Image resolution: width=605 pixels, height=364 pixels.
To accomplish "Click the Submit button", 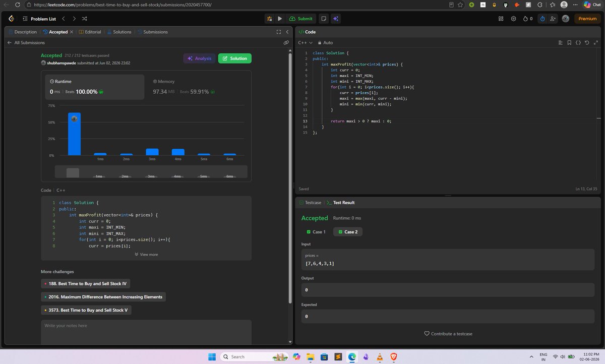I will [x=301, y=19].
